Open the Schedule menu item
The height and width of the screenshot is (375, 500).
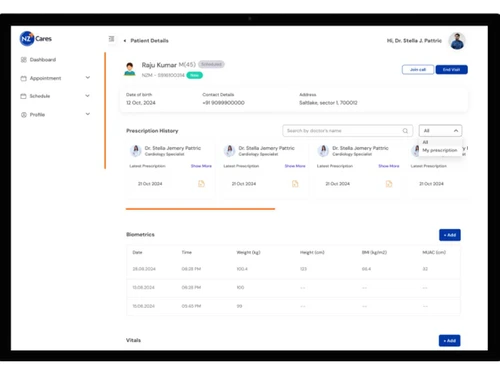[40, 96]
